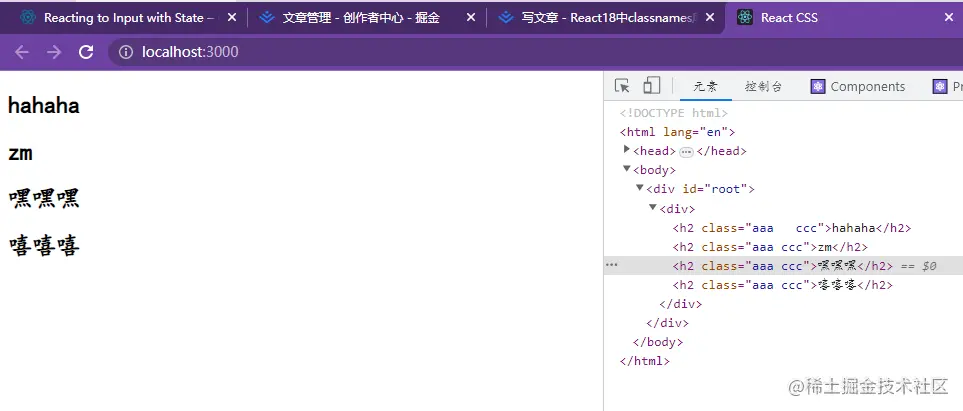Focus the localhost:3000 address field
This screenshot has height=411, width=963.
click(x=534, y=52)
